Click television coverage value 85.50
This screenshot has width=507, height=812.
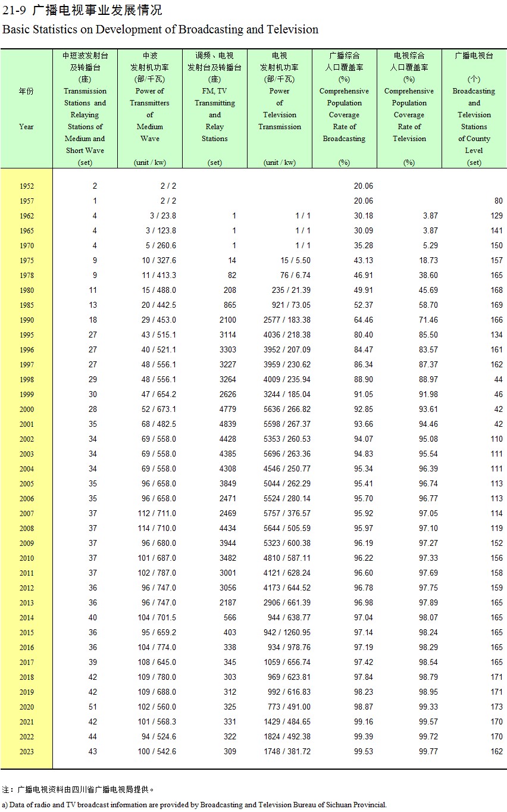point(428,335)
